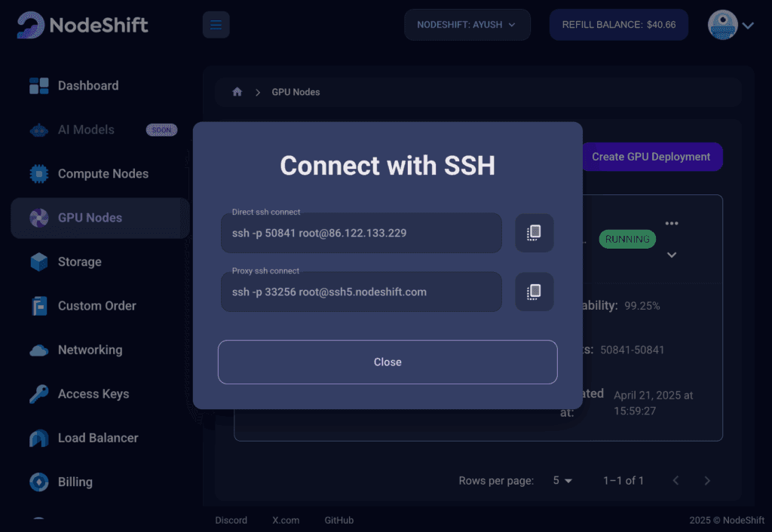Click the Custom Order document icon

(39, 306)
